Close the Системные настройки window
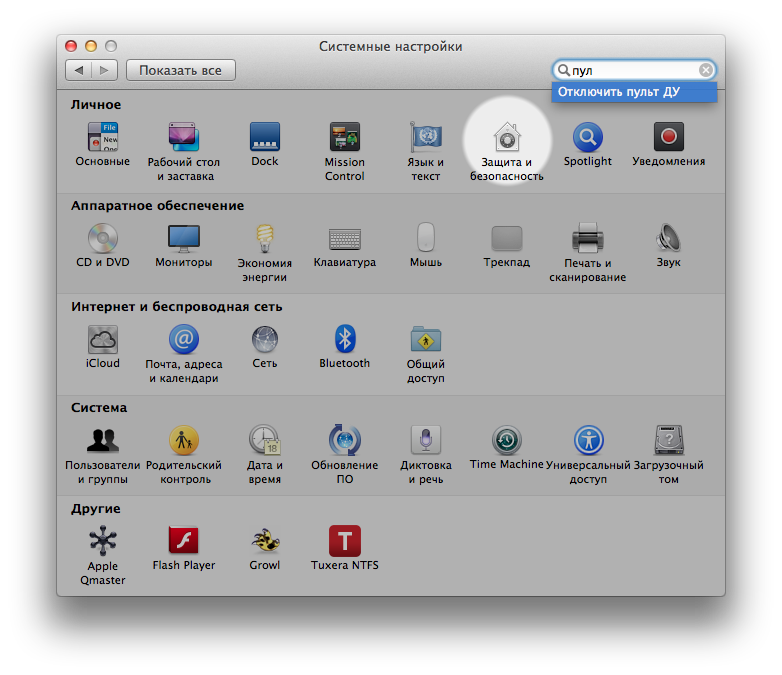Screen dimensions: 782x675 [x=71, y=46]
